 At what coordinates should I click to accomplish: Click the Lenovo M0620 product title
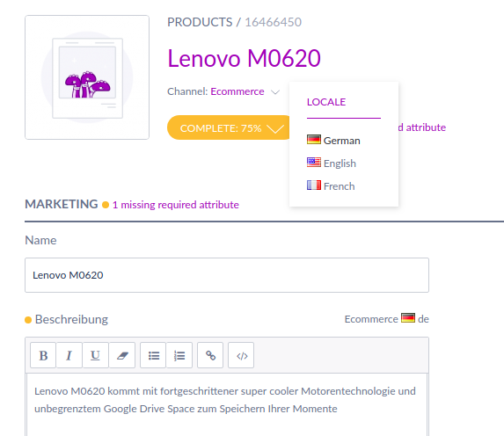(244, 59)
